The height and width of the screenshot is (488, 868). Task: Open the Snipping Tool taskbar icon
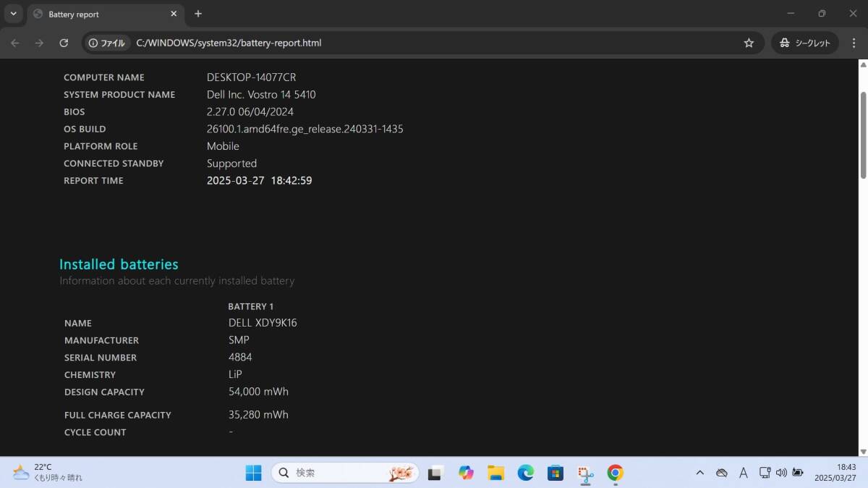click(x=585, y=473)
